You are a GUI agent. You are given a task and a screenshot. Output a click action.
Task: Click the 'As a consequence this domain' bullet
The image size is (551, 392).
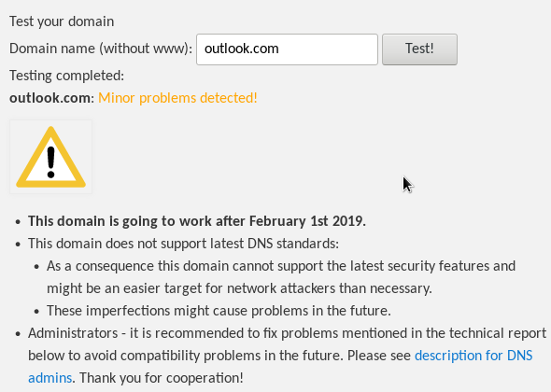(281, 277)
